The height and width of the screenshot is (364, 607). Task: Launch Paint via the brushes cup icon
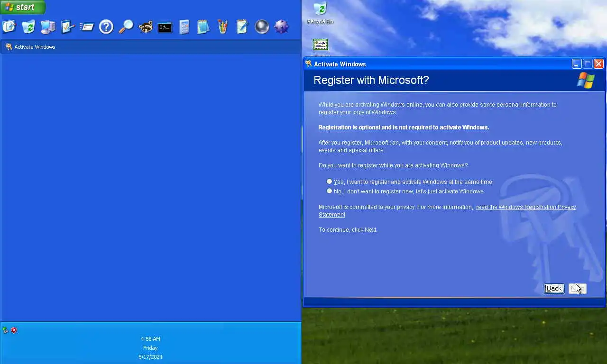click(223, 27)
